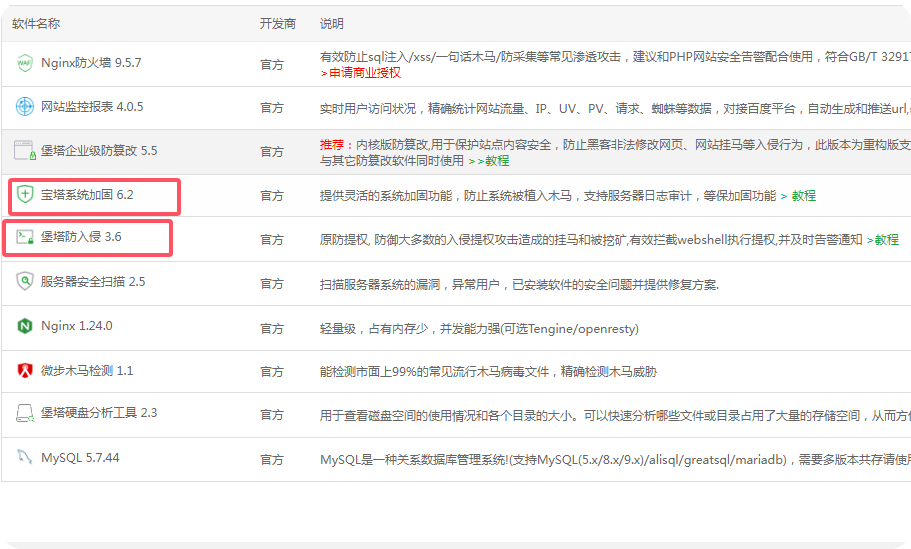
Task: Select 宝塔系统加固 6.2 name
Action: coord(87,195)
